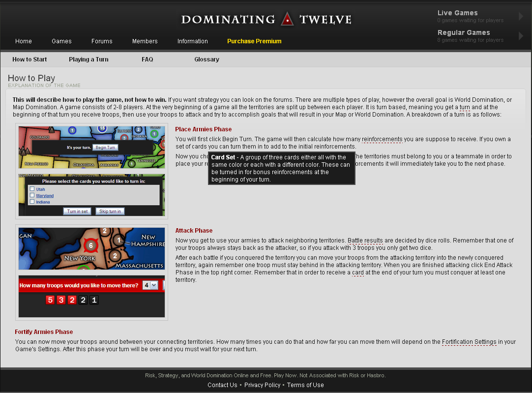Click the red die showing 5

[x=50, y=300]
